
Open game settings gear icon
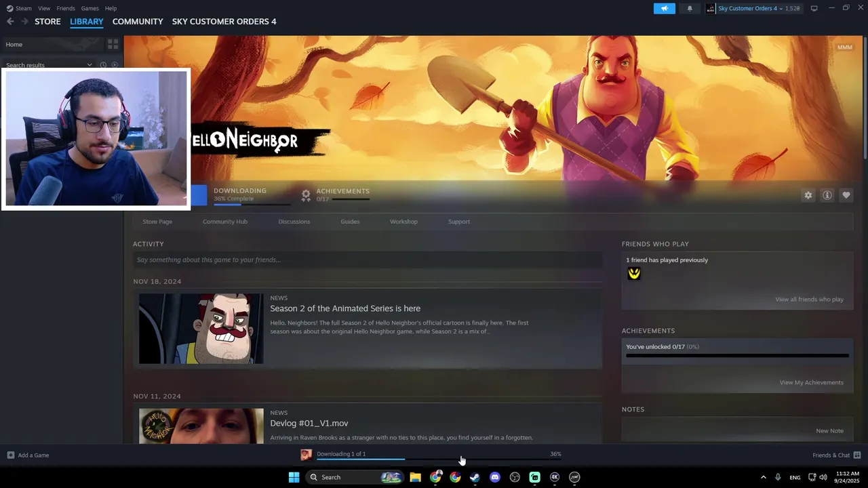tap(808, 195)
